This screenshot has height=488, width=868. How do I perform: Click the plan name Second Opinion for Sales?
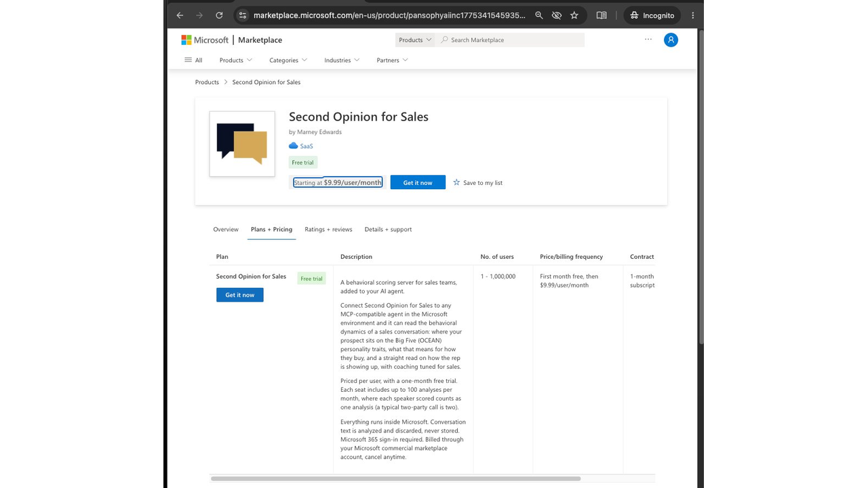click(x=251, y=277)
